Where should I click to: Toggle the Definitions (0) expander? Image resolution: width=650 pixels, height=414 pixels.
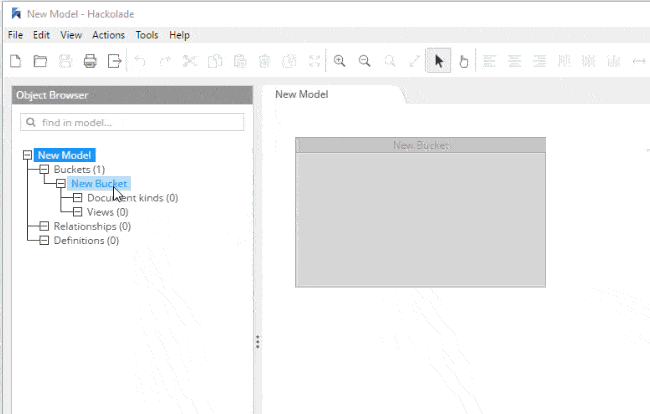click(x=44, y=240)
